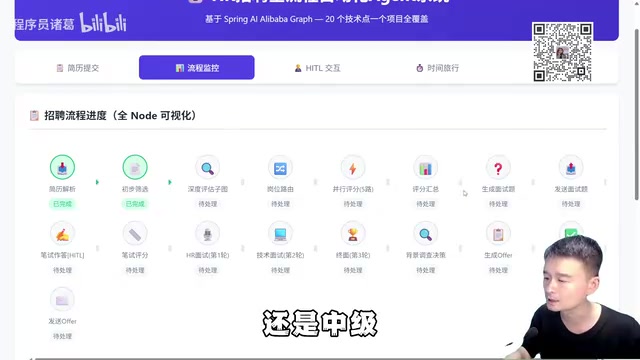The height and width of the screenshot is (360, 640).
Task: Click 待处理 status under 生成Offer
Action: [x=498, y=270]
